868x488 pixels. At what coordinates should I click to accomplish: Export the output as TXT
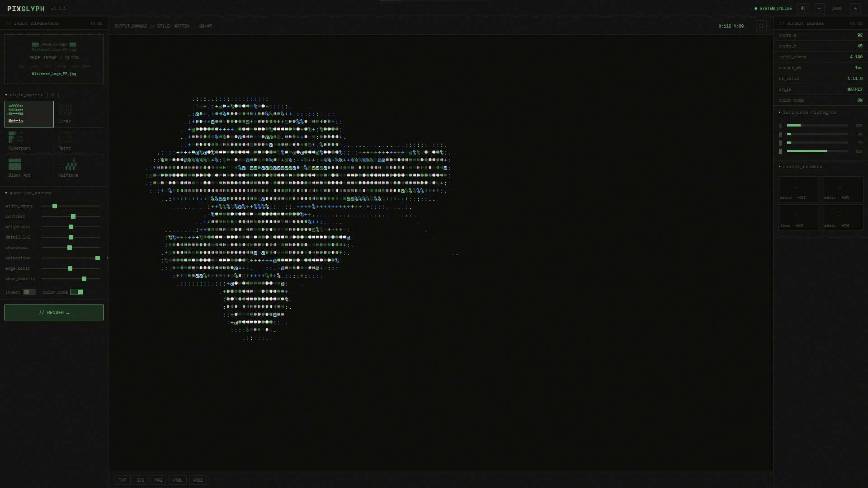pyautogui.click(x=123, y=480)
